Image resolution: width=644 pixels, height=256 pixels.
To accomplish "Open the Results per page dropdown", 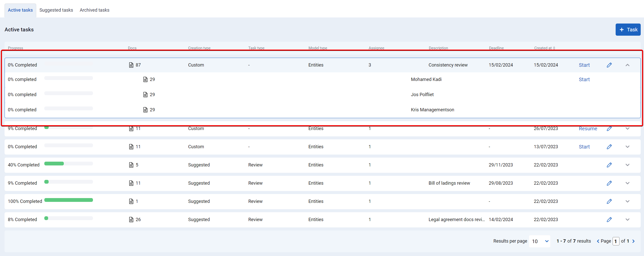I will [x=540, y=241].
